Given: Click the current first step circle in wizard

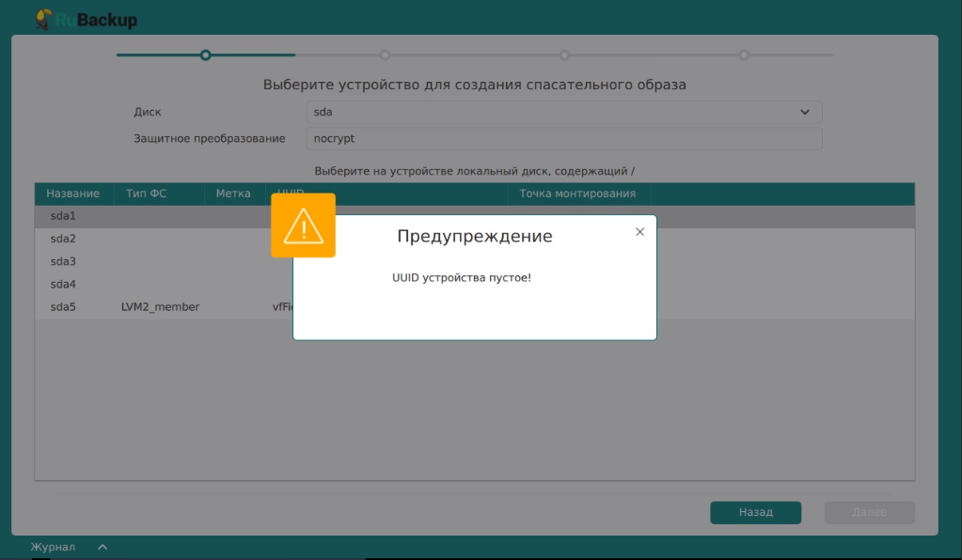Looking at the screenshot, I should coord(205,55).
